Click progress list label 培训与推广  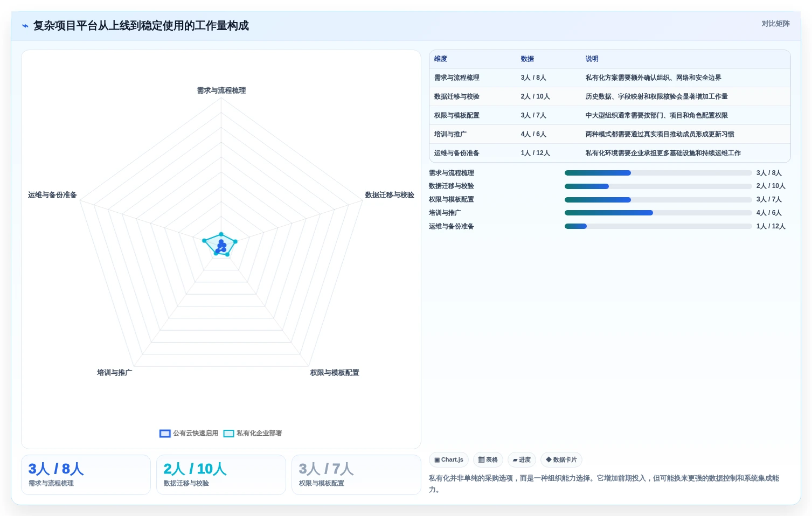pos(445,213)
